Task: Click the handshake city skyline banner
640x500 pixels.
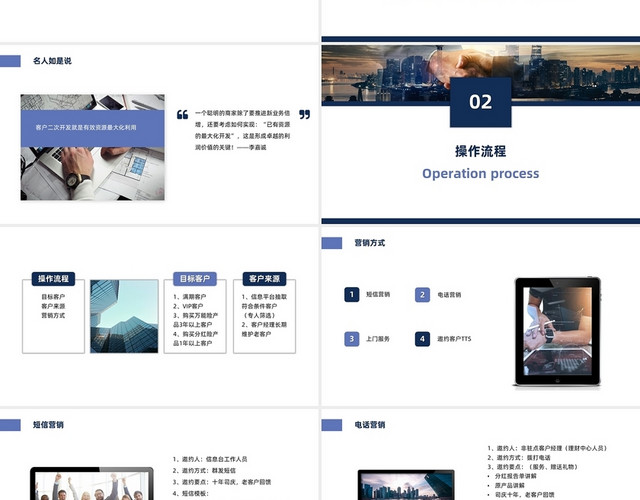Action: (x=481, y=73)
